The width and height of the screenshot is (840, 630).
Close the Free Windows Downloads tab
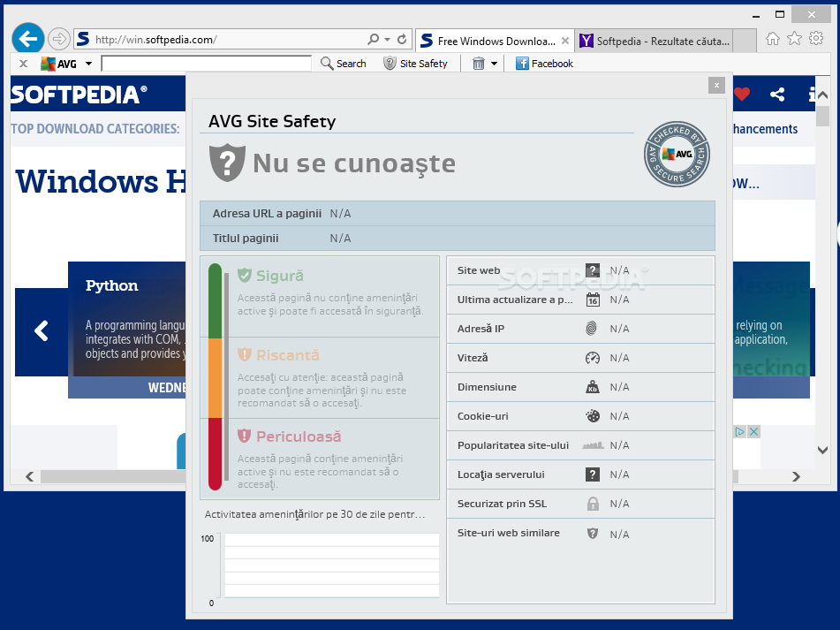(565, 41)
